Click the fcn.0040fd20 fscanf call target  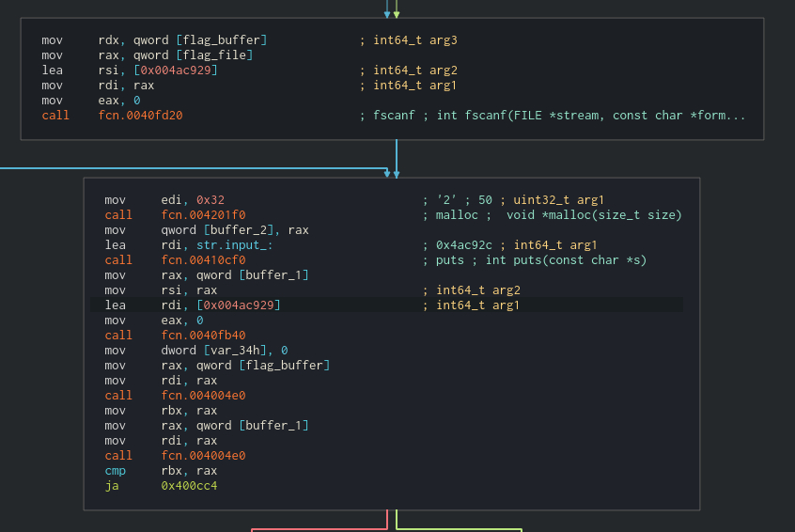140,116
